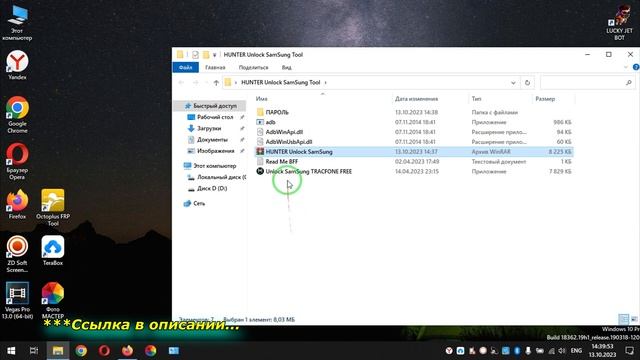Open Explorer help icon

pos(636,67)
